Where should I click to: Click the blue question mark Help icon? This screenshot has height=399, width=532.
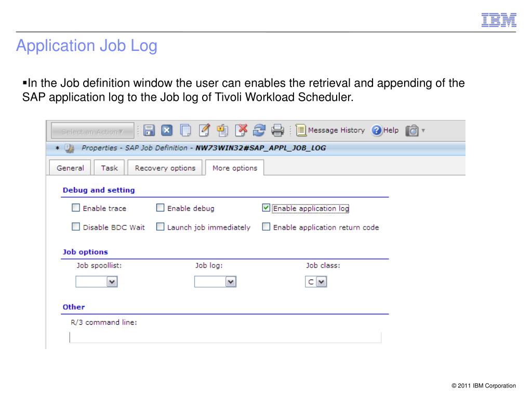point(376,130)
